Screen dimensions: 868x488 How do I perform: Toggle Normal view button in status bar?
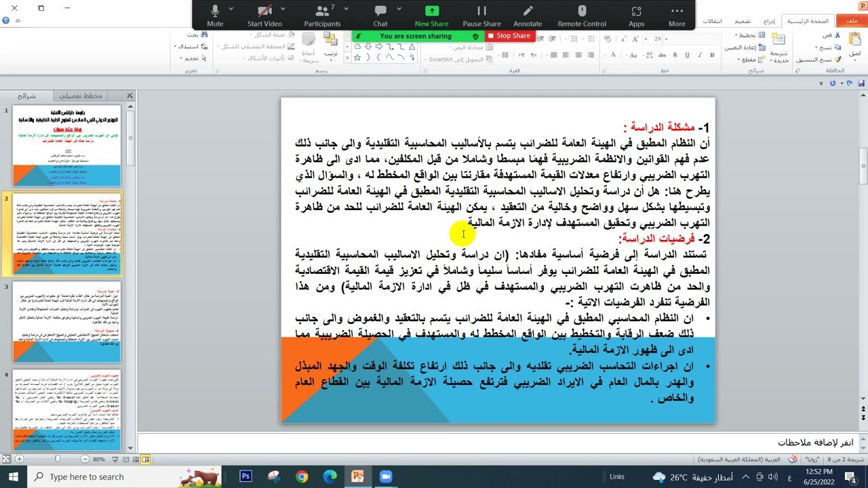[x=145, y=460]
